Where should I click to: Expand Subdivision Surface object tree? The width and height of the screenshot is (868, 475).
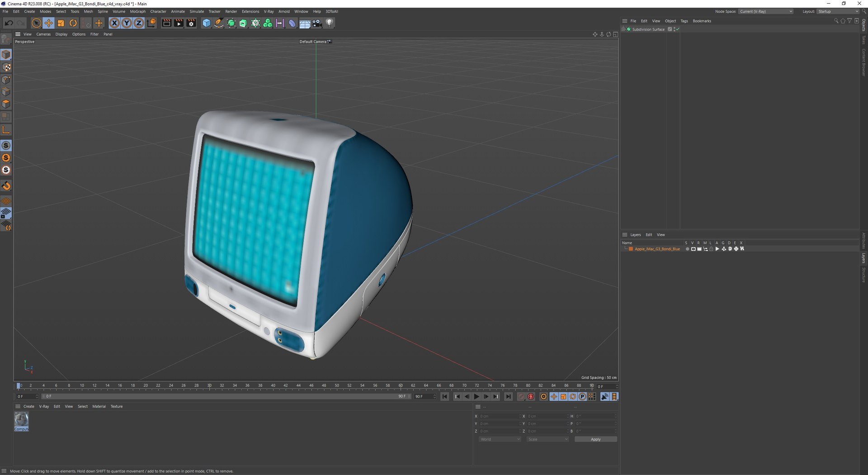click(x=623, y=29)
